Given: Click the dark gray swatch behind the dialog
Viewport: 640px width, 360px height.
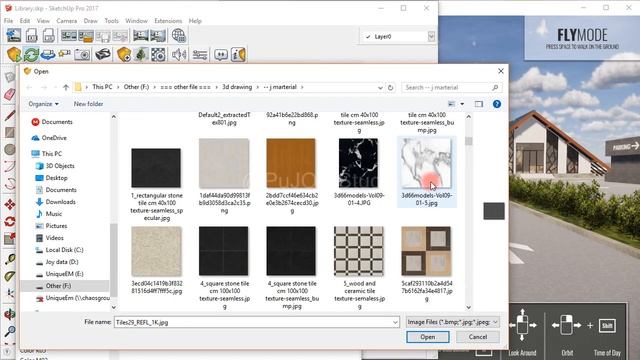Looking at the screenshot, I should (x=494, y=211).
